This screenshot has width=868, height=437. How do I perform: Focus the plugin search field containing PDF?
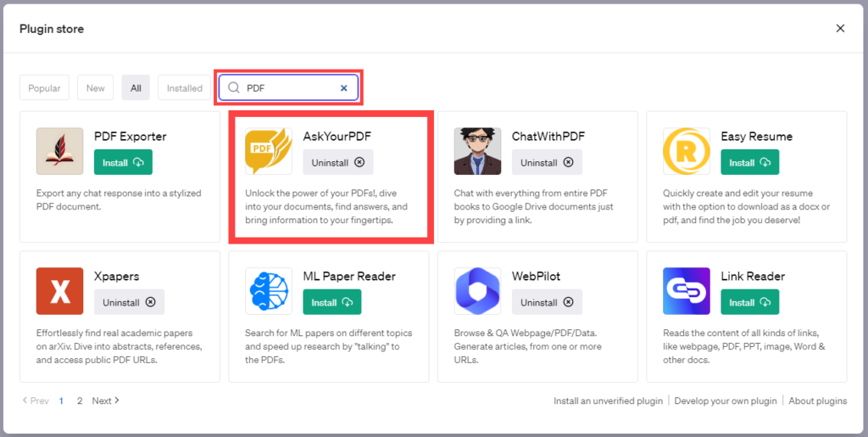point(288,88)
